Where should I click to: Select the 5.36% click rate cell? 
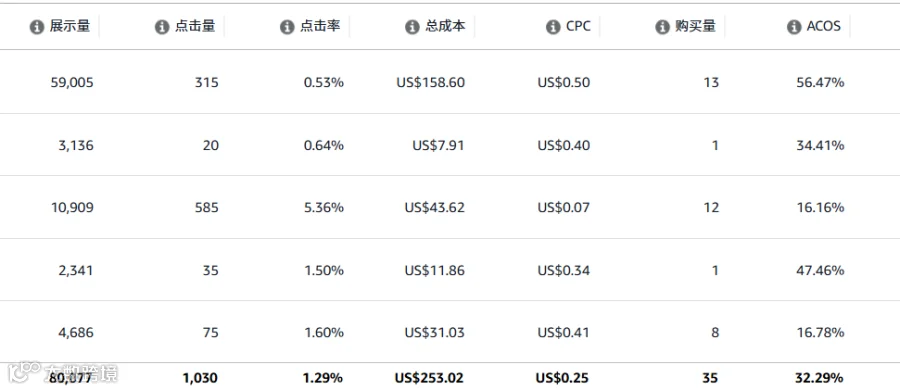324,207
